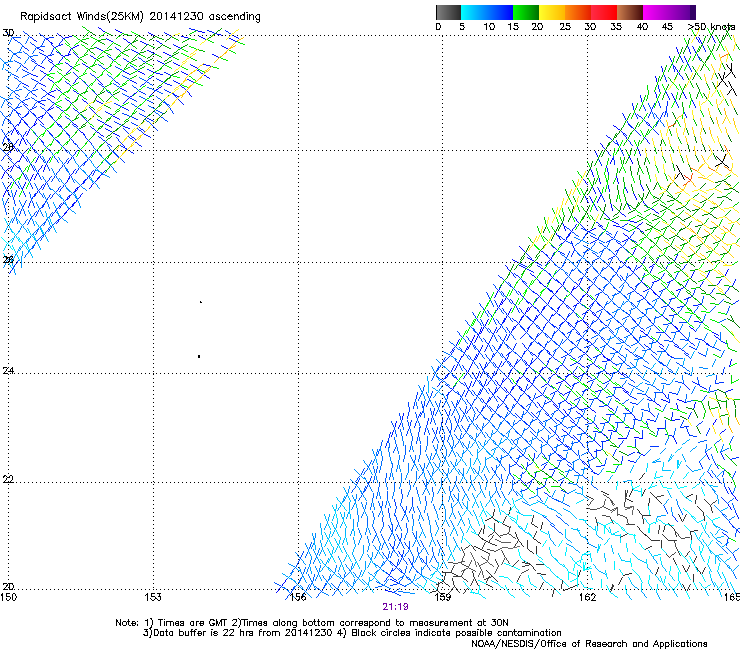Click the '>50 knots' legend label
The height and width of the screenshot is (650, 740).
click(711, 26)
